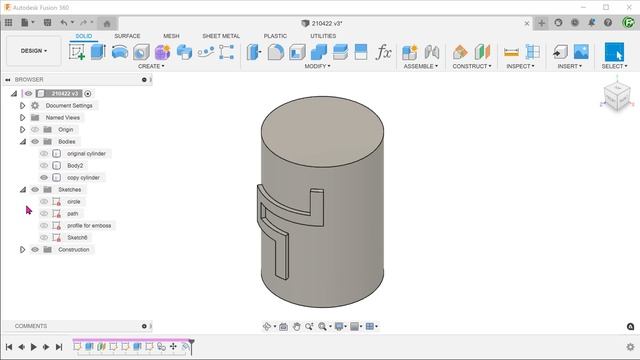Select the Joint tool
The height and width of the screenshot is (360, 640).
(x=431, y=52)
